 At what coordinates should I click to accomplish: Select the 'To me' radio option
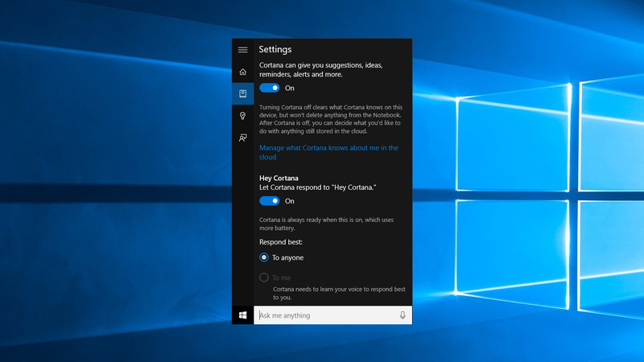(264, 278)
